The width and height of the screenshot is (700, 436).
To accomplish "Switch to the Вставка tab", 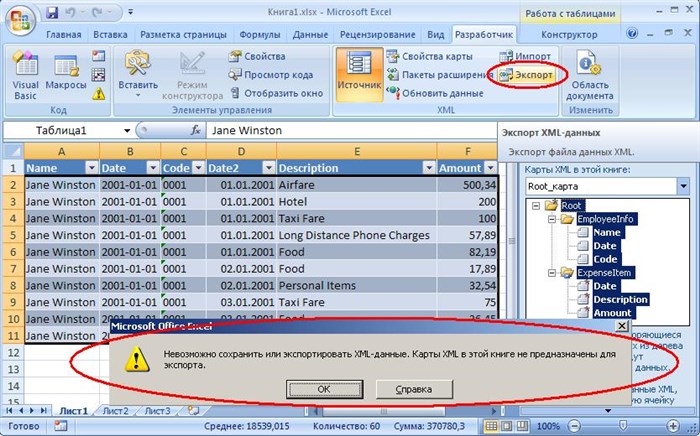I will click(x=110, y=34).
